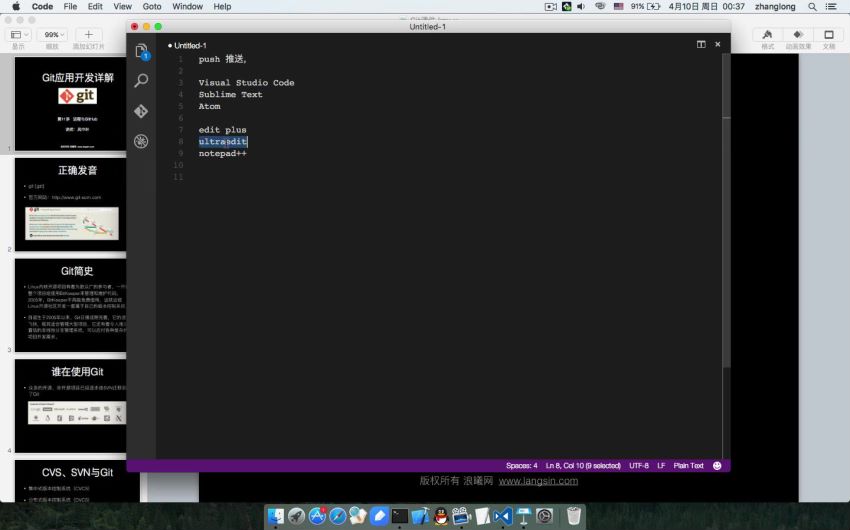Open Launchpad rocket icon in Dock
Image resolution: width=850 pixels, height=530 pixels.
pos(297,516)
